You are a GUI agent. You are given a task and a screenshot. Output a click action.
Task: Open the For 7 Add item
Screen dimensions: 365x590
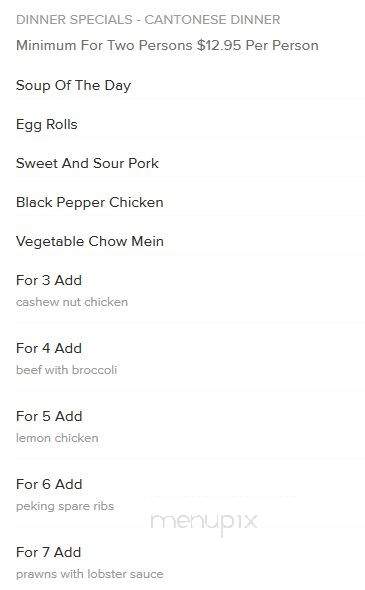pyautogui.click(x=49, y=553)
